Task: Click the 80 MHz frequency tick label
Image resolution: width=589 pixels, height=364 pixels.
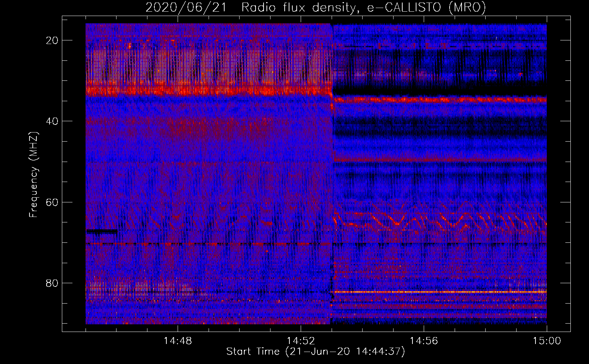Action: (52, 283)
